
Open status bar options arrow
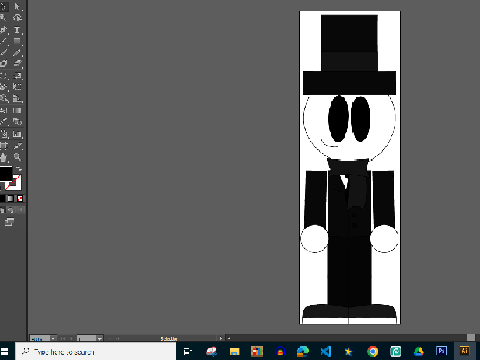coord(221,339)
